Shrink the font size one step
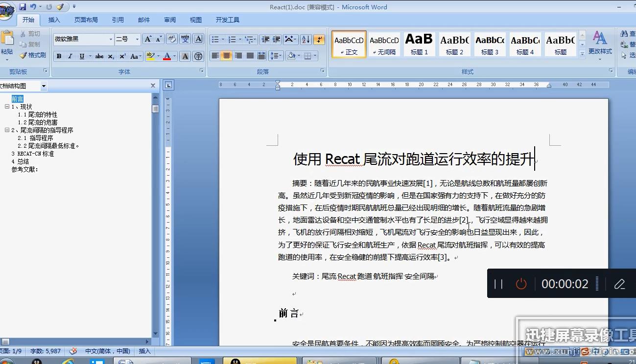Screen dimensions: 636x364 (x=159, y=39)
